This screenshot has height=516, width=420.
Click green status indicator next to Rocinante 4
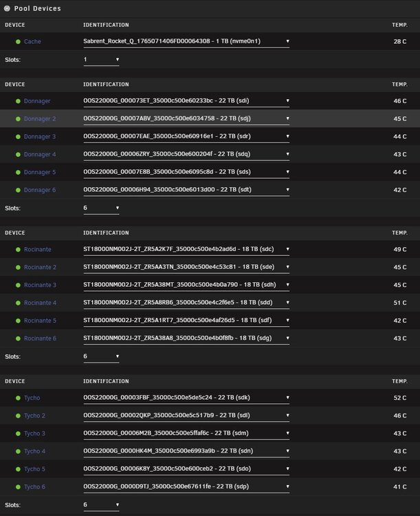pyautogui.click(x=18, y=303)
